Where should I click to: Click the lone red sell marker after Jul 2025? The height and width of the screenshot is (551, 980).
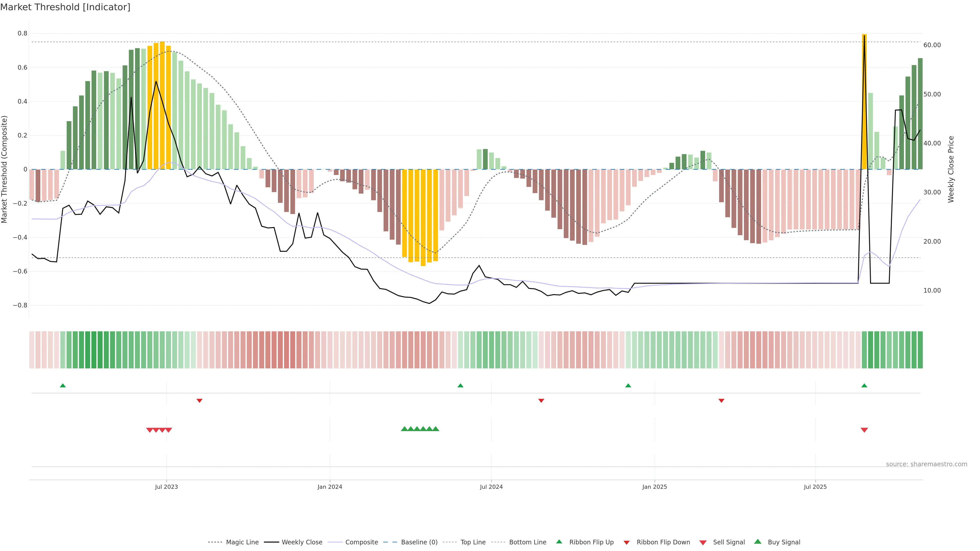(x=864, y=430)
